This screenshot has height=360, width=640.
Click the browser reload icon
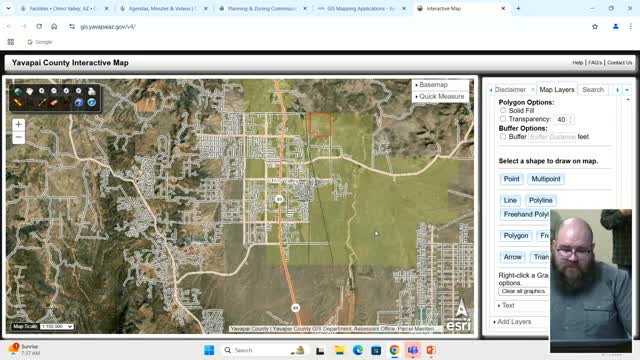pos(39,26)
